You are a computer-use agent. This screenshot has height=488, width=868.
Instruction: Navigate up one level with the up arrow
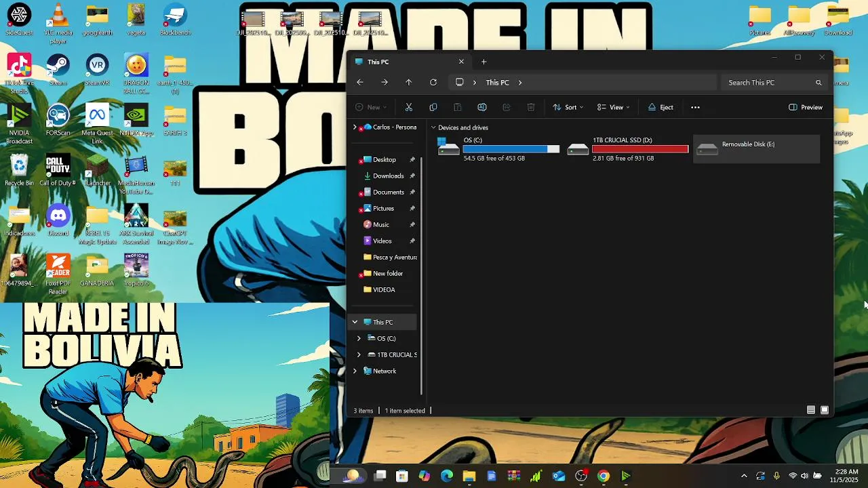point(408,82)
